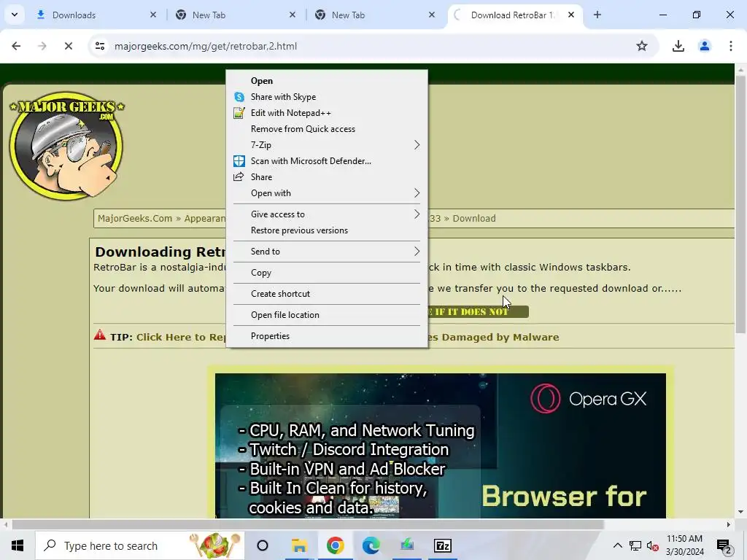The width and height of the screenshot is (747, 560).
Task: Open the Windows Start menu
Action: point(18,545)
